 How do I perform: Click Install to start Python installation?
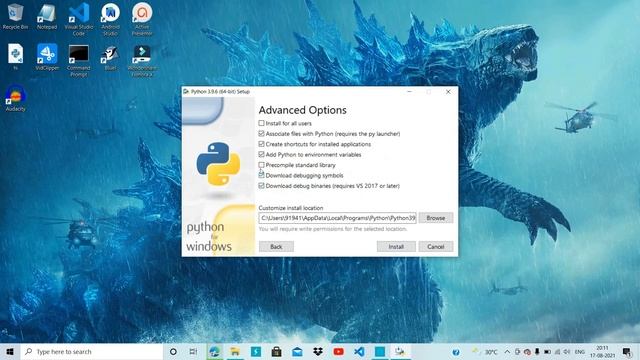tap(396, 247)
